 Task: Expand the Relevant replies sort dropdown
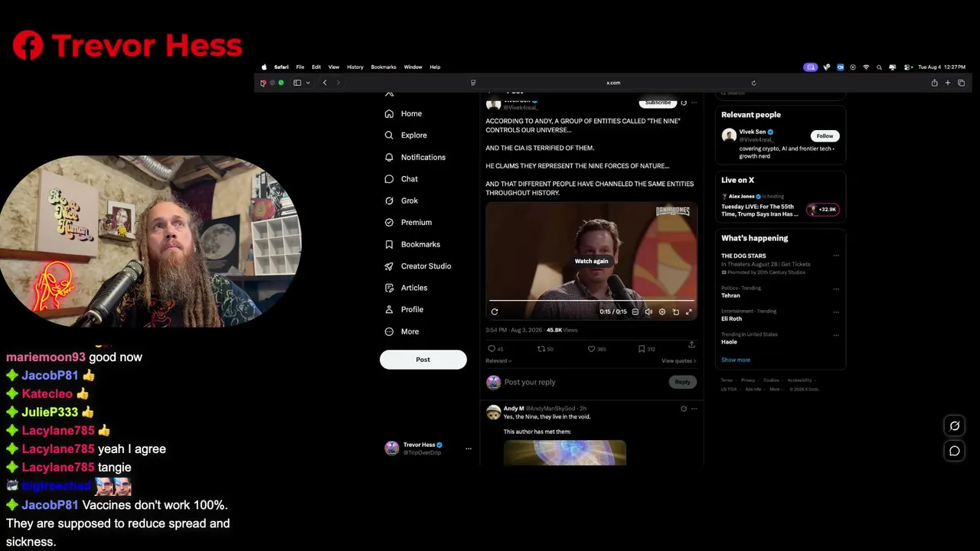pyautogui.click(x=498, y=360)
